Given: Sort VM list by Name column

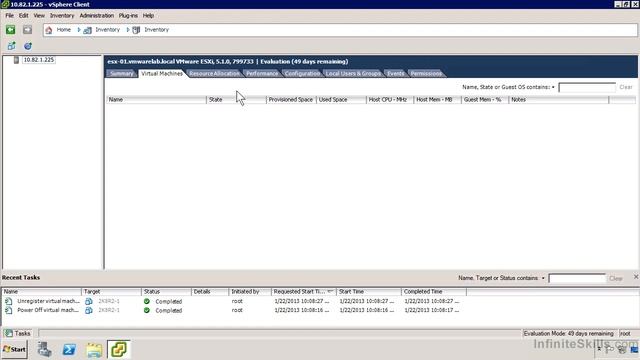Looking at the screenshot, I should (156, 100).
